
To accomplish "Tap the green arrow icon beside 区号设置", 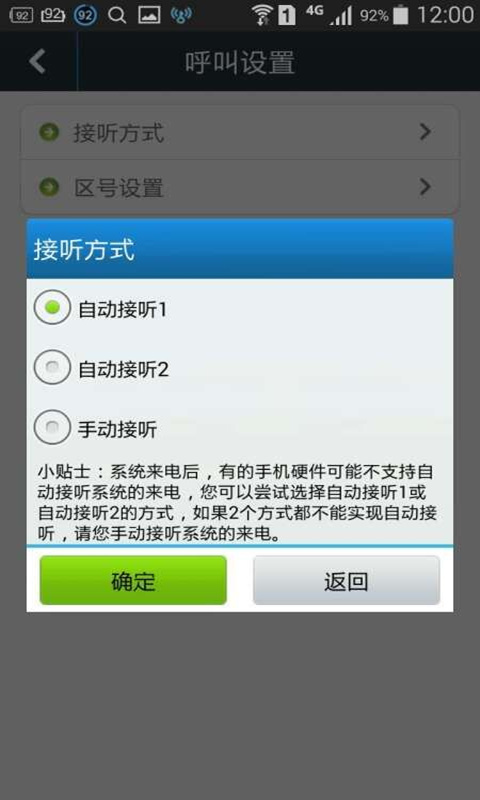I will 49,187.
